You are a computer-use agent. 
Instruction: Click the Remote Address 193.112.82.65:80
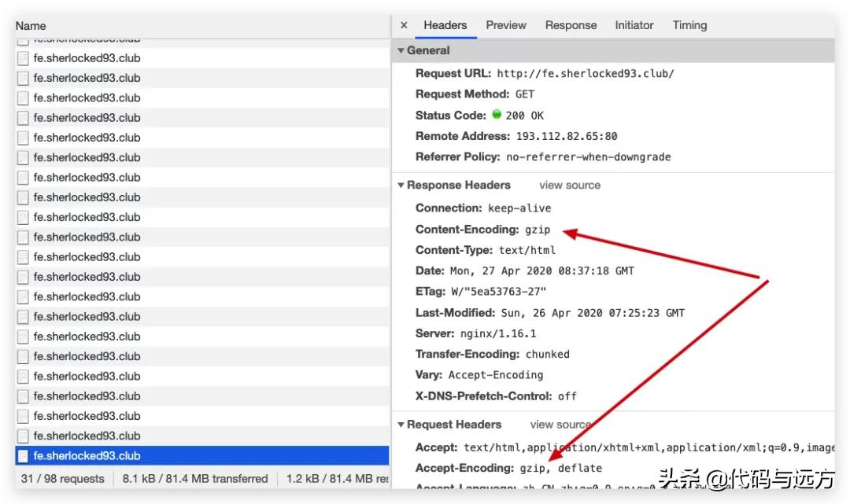(567, 136)
